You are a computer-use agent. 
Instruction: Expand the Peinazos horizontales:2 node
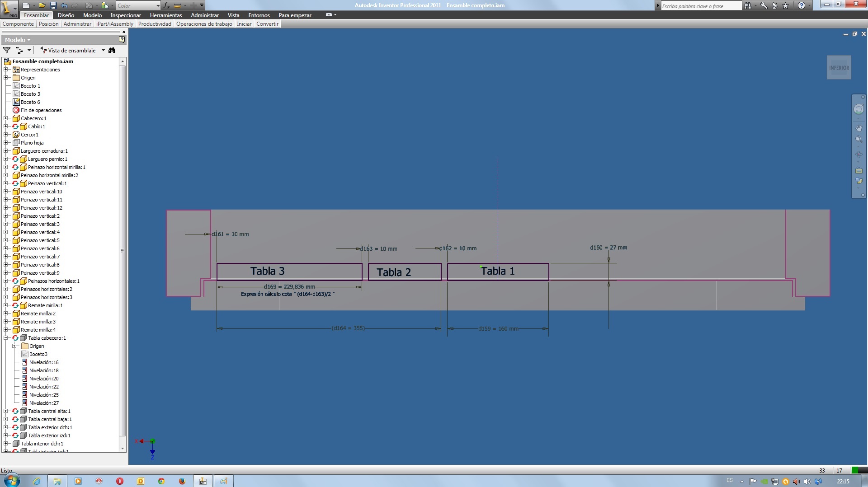(x=6, y=289)
